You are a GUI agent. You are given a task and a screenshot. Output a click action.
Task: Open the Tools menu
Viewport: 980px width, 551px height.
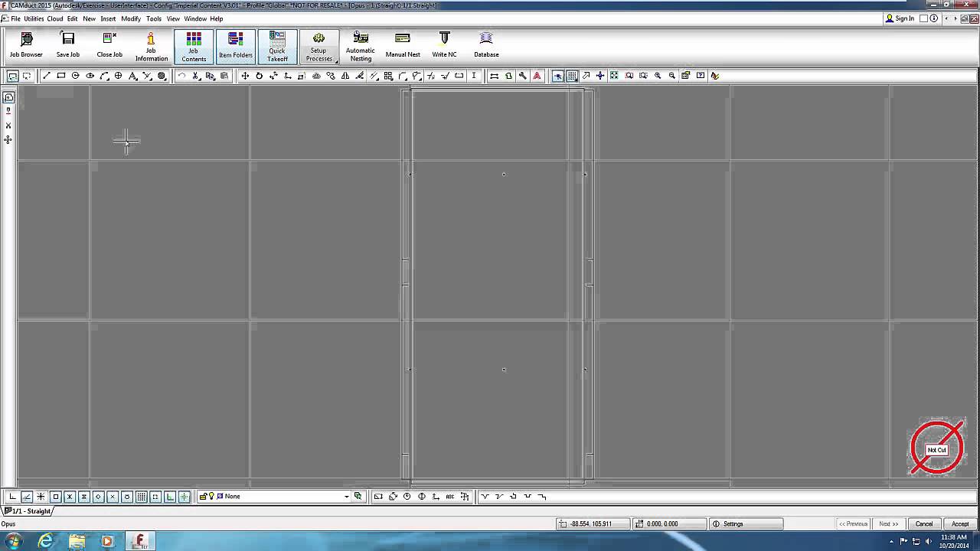tap(154, 18)
